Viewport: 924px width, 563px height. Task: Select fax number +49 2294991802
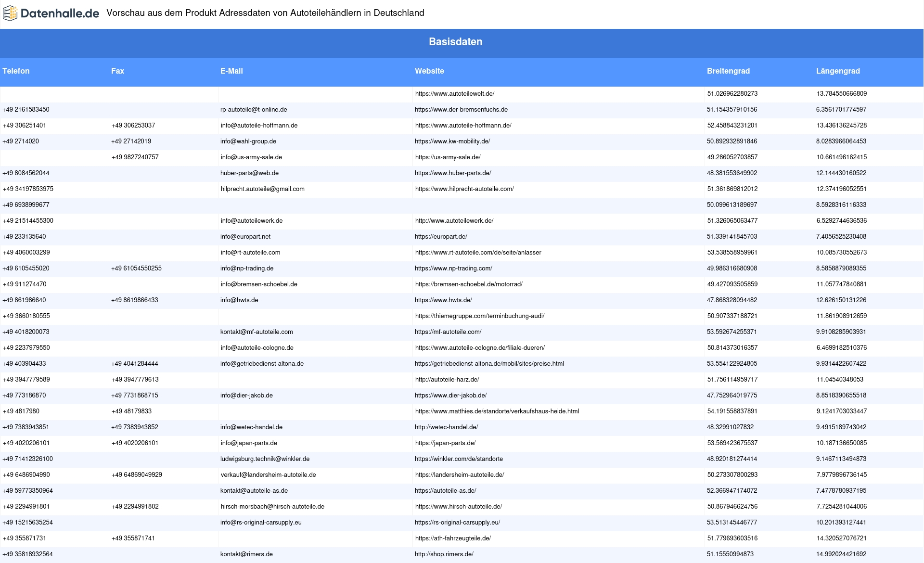135,507
